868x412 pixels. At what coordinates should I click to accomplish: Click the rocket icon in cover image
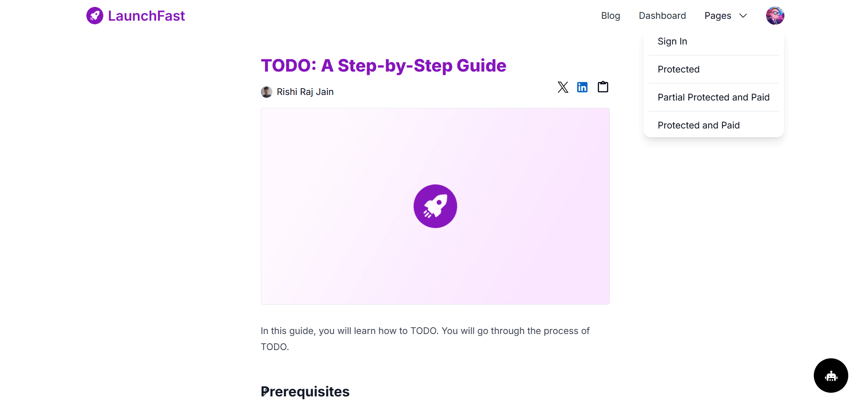(x=435, y=206)
